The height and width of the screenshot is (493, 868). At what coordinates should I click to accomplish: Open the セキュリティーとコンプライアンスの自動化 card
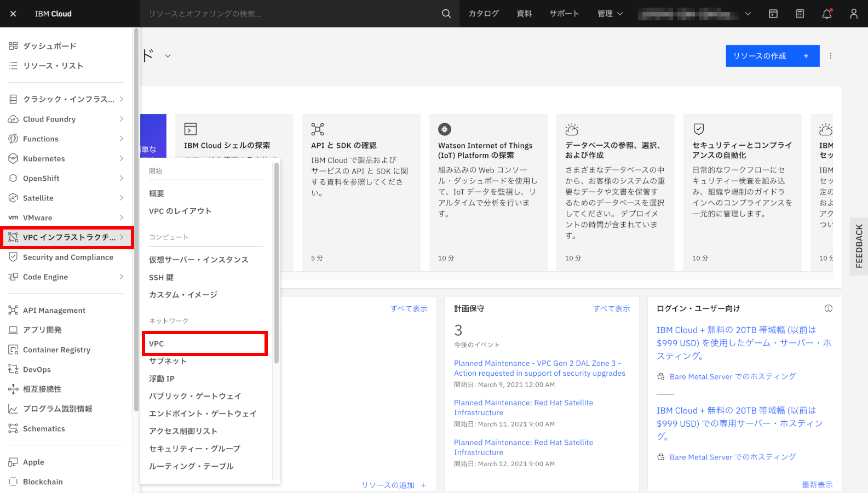pyautogui.click(x=743, y=192)
